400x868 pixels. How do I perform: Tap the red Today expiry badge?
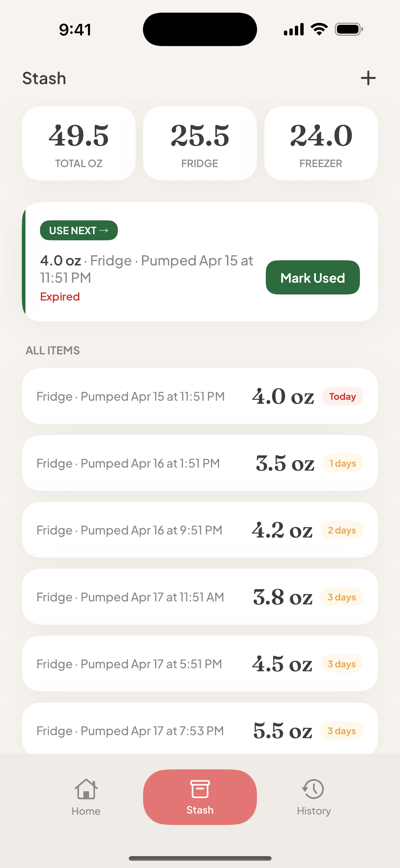(342, 396)
